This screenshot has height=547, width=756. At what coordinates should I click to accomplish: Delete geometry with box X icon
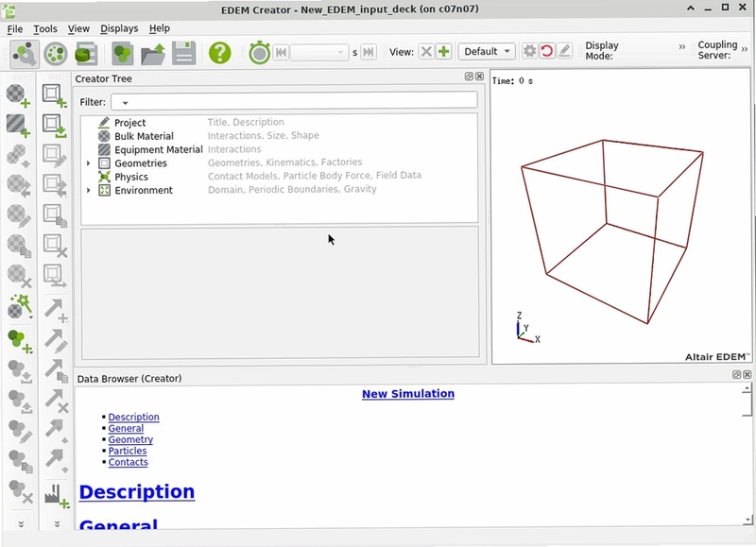click(54, 246)
